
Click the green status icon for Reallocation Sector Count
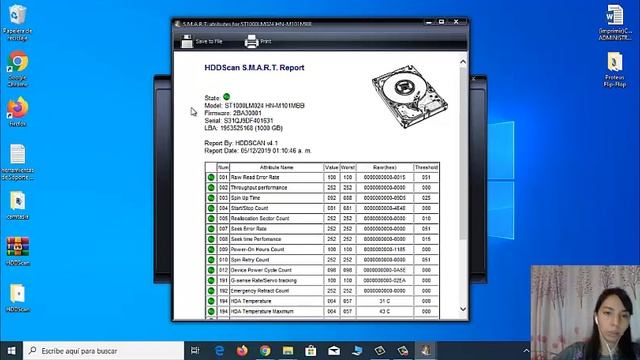click(211, 218)
